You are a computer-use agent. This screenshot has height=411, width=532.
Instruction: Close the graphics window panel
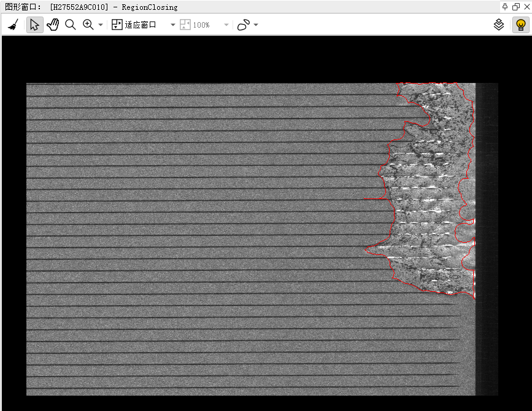point(526,7)
